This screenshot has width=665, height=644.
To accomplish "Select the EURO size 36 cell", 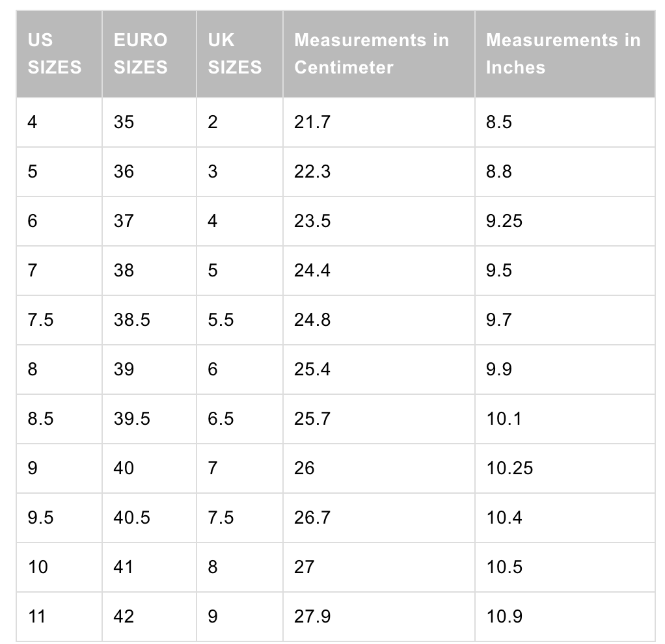I will point(124,171).
